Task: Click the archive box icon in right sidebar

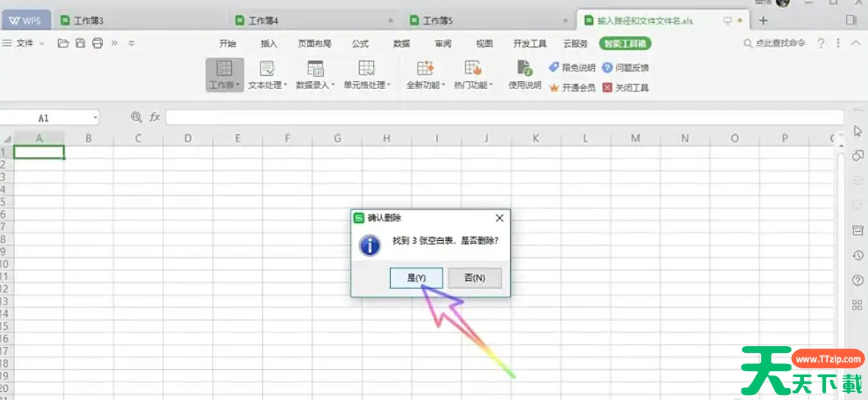Action: point(858,229)
